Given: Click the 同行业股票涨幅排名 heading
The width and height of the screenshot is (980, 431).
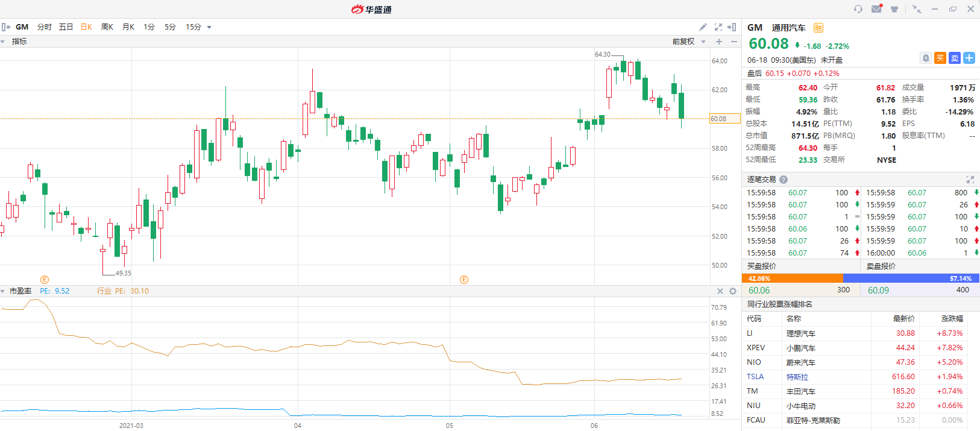Looking at the screenshot, I should pyautogui.click(x=780, y=304).
